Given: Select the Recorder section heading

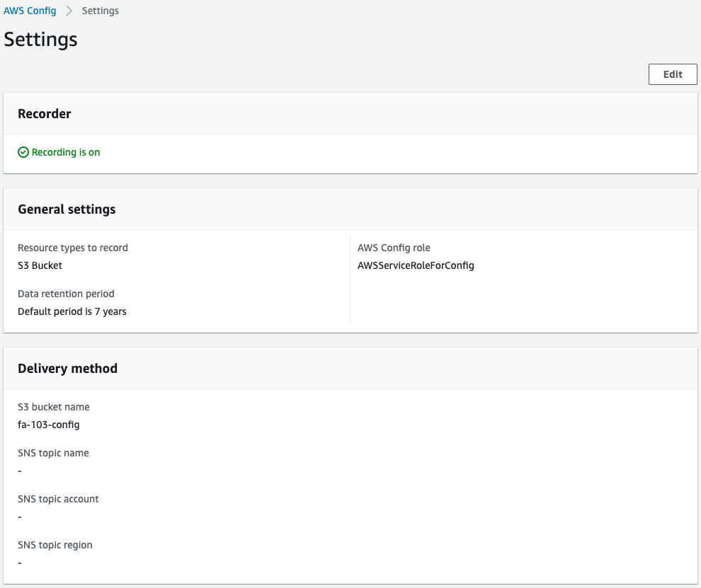Looking at the screenshot, I should 45,113.
